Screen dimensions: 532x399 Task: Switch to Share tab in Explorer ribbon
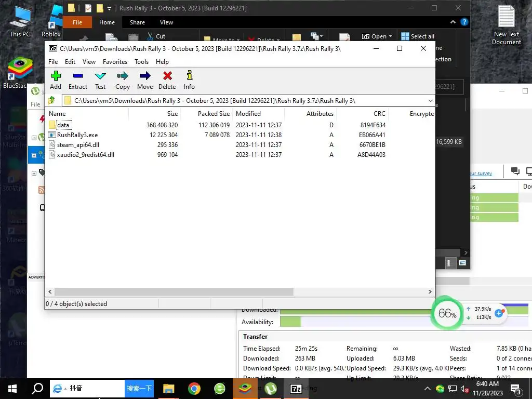coord(137,22)
